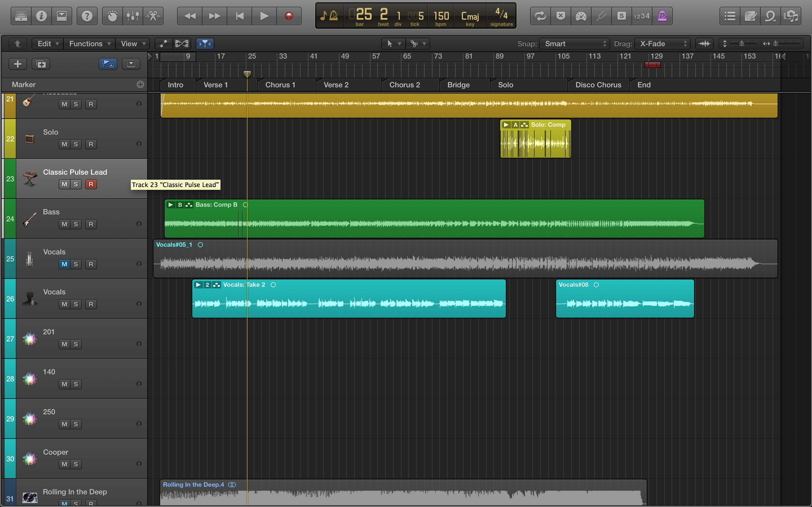Solo the Bass track
This screenshot has height=507, width=812.
tap(76, 224)
